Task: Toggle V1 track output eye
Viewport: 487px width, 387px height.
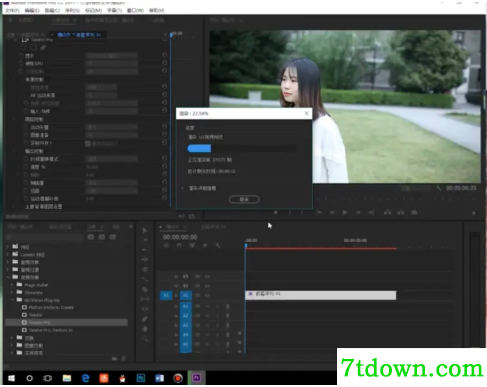Action: (x=207, y=295)
